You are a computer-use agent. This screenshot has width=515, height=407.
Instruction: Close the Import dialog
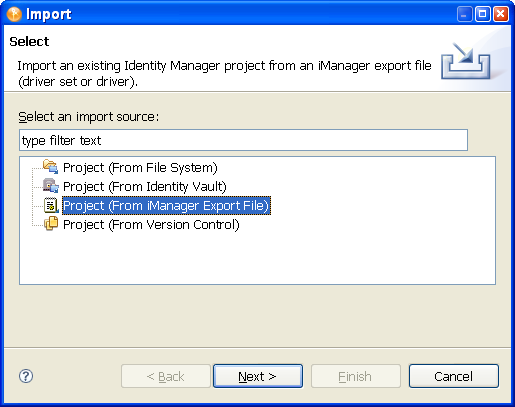(x=501, y=14)
